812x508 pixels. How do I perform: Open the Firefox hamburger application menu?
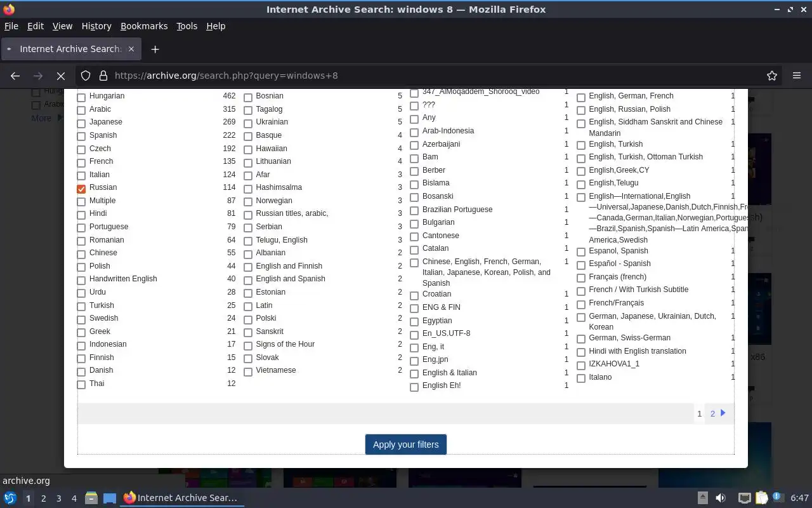coord(797,76)
